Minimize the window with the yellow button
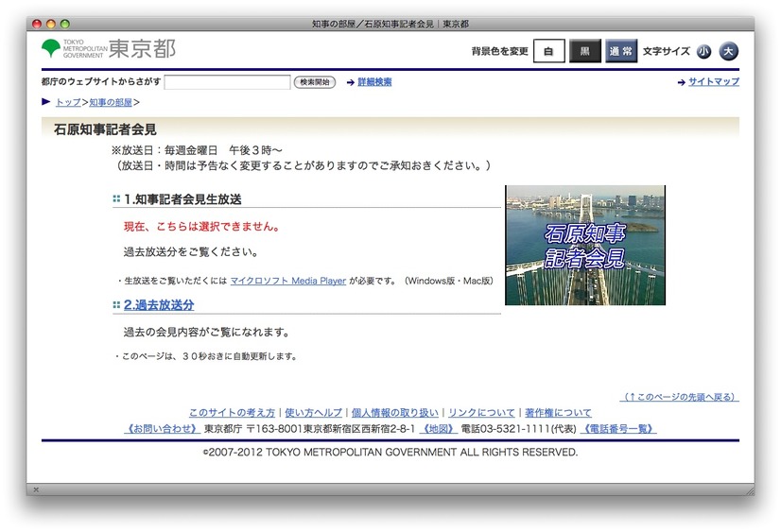The width and height of the screenshot is (781, 532). 51,24
